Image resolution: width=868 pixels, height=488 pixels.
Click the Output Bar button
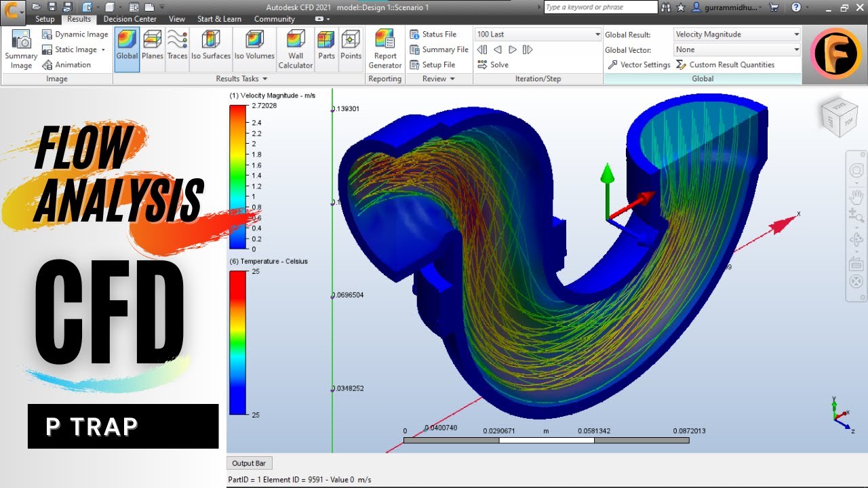[249, 464]
